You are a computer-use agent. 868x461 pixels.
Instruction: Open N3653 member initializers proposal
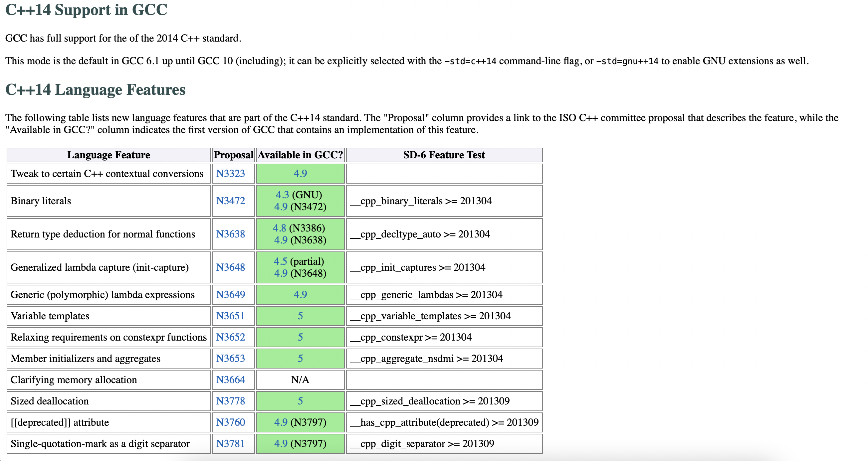click(x=230, y=358)
